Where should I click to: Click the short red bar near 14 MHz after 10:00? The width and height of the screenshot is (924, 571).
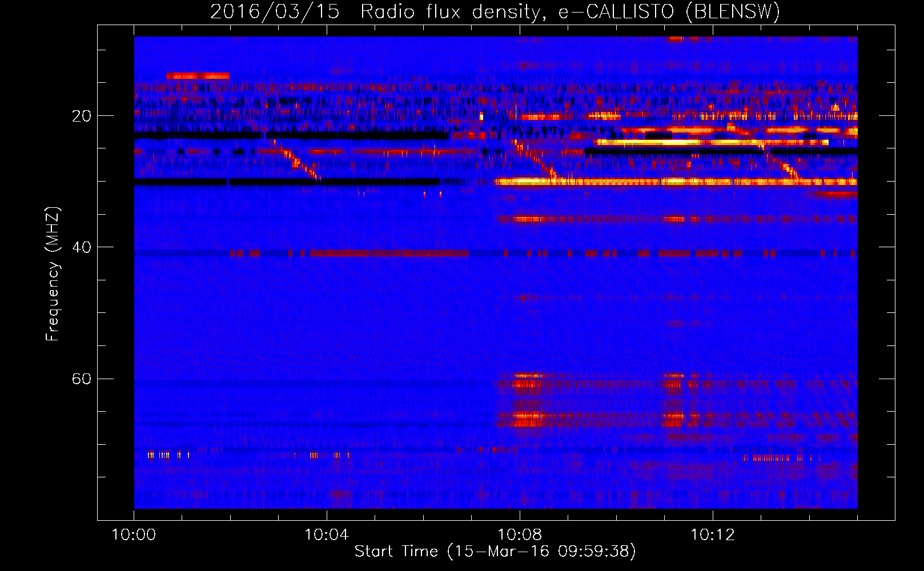pyautogui.click(x=198, y=76)
